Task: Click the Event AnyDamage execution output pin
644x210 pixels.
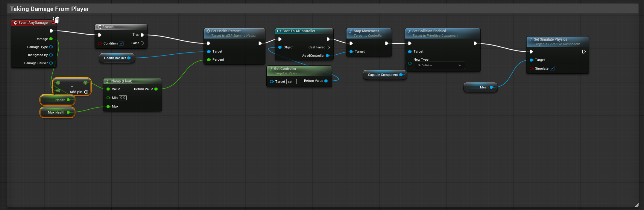Action: coord(51,31)
